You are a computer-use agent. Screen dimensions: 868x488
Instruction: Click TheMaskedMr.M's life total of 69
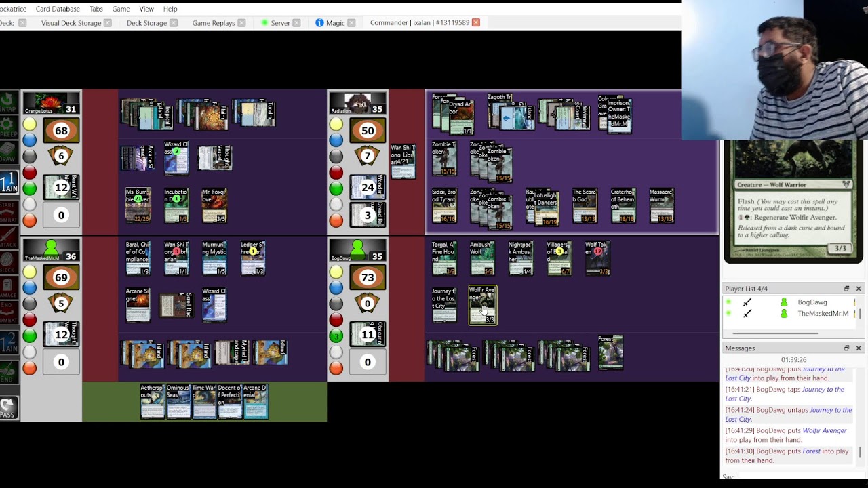(x=61, y=278)
